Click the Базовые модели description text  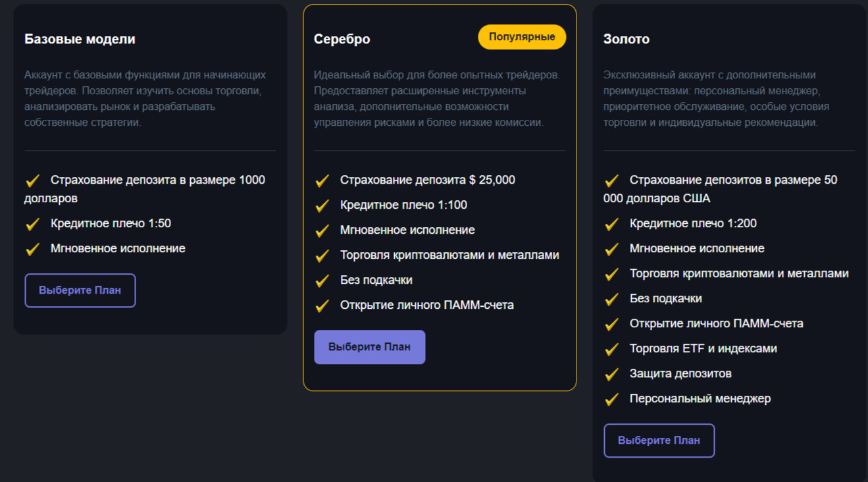tap(145, 99)
